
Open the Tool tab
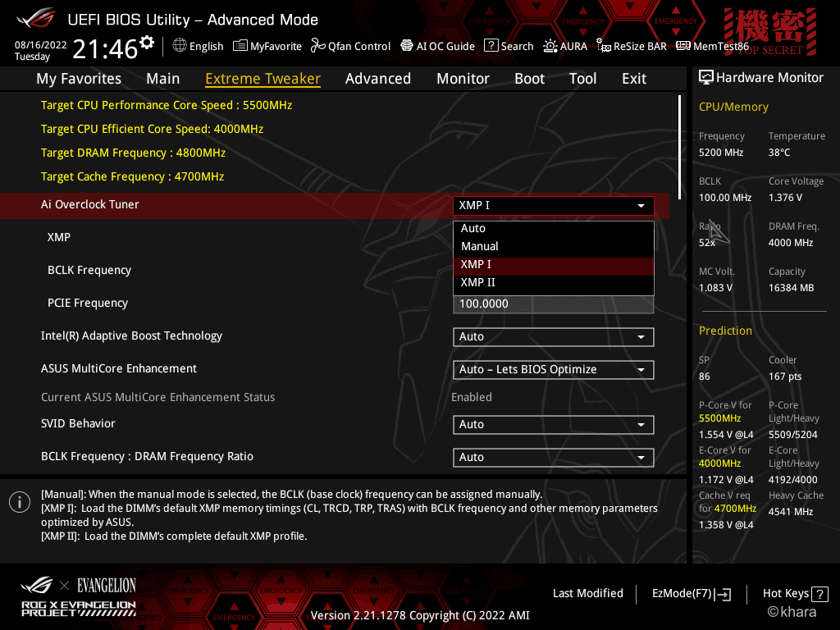pyautogui.click(x=582, y=79)
